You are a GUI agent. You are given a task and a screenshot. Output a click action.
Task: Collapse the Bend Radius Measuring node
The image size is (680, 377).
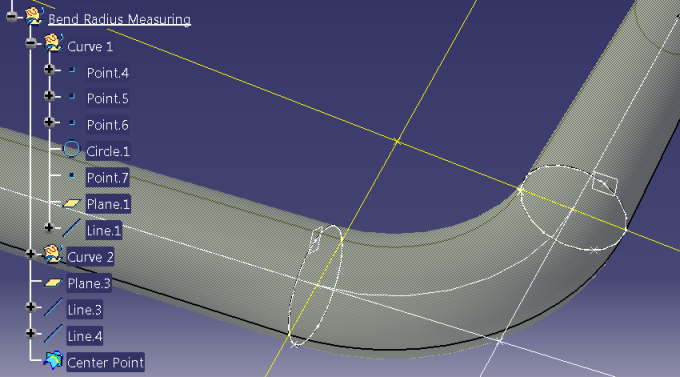pyautogui.click(x=12, y=17)
